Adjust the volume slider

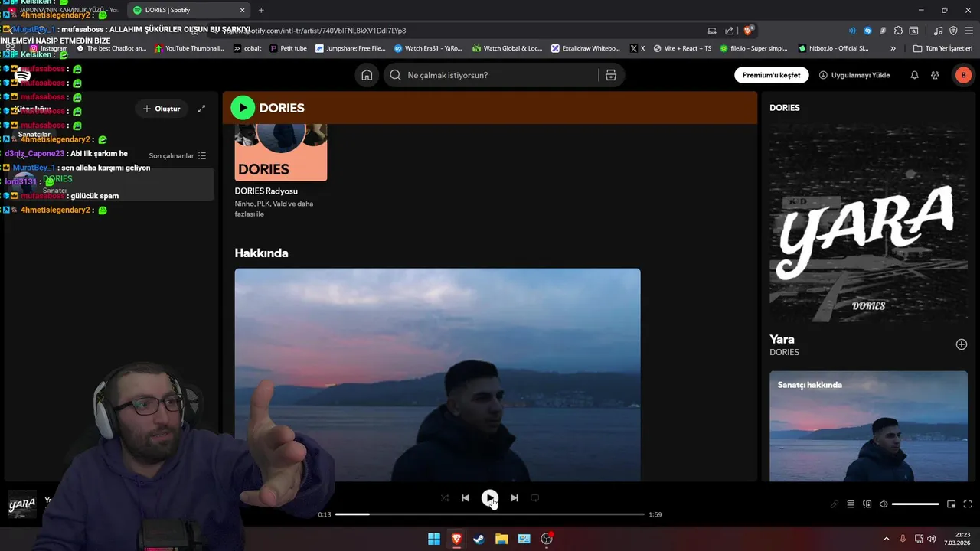[x=916, y=504]
